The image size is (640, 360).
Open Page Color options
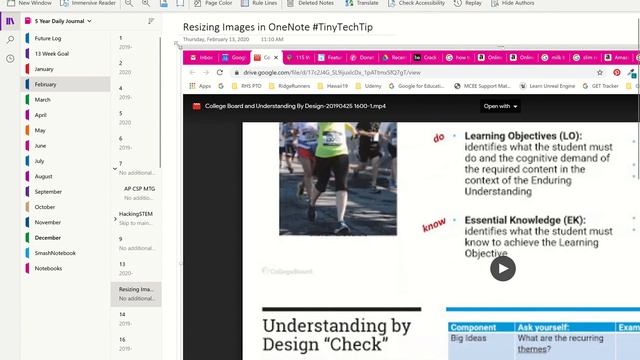pyautogui.click(x=213, y=3)
